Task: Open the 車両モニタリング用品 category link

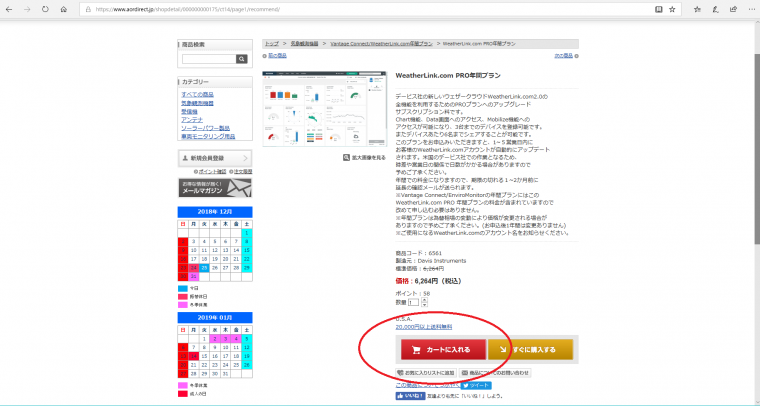Action: click(x=208, y=137)
